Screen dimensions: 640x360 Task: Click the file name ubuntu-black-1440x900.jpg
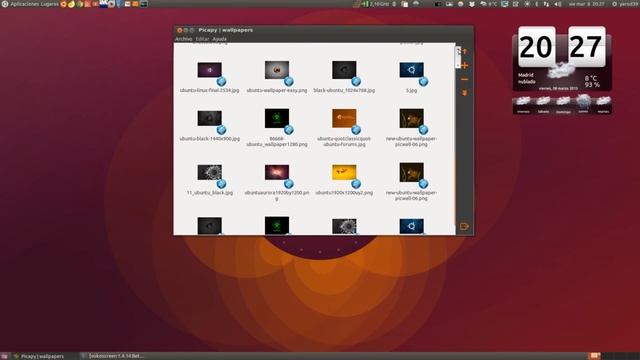click(209, 139)
